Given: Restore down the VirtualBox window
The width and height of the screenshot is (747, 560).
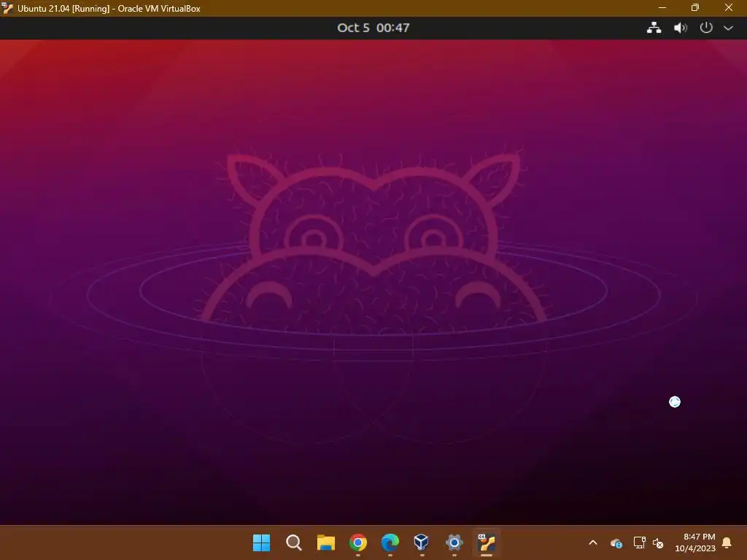Looking at the screenshot, I should tap(695, 7).
